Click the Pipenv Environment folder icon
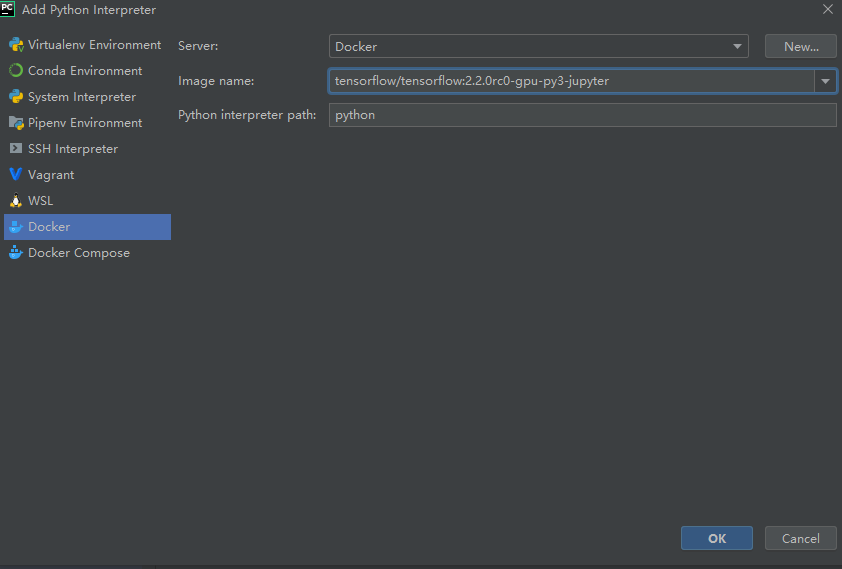The width and height of the screenshot is (842, 569). click(16, 123)
